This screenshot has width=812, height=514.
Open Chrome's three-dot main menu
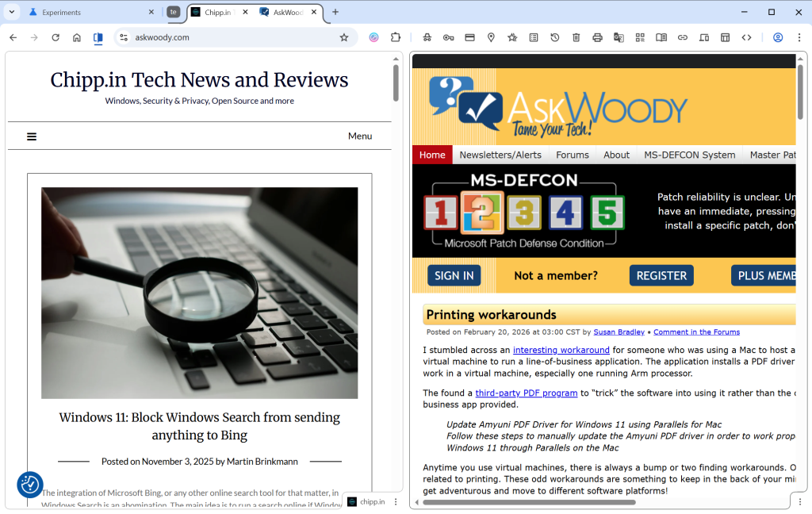point(799,37)
